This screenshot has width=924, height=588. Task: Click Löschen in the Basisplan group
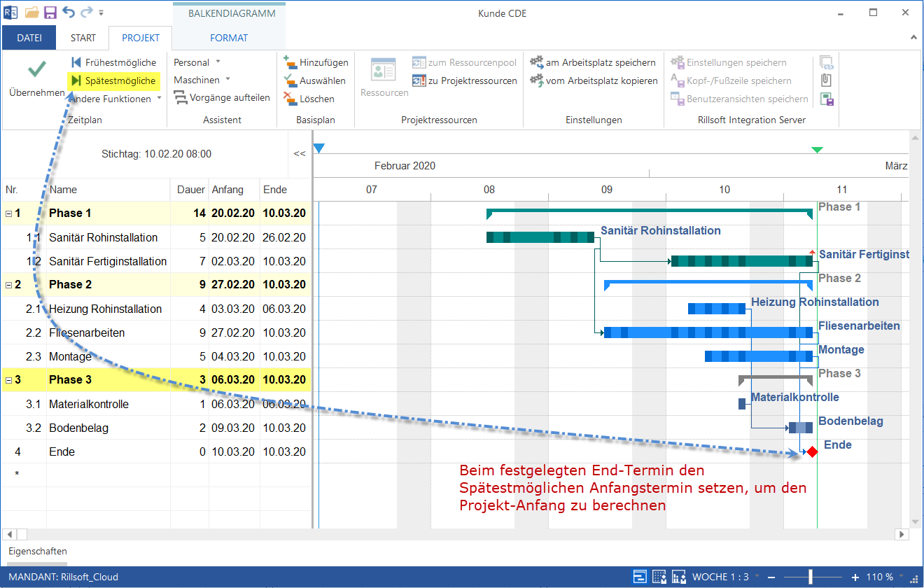(x=309, y=99)
